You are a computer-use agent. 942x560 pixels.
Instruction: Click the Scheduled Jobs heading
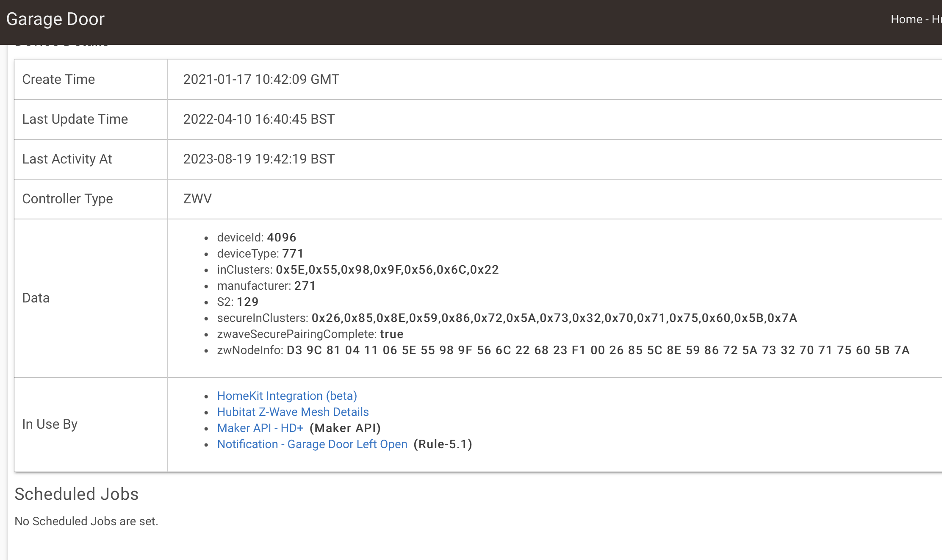[x=77, y=494]
